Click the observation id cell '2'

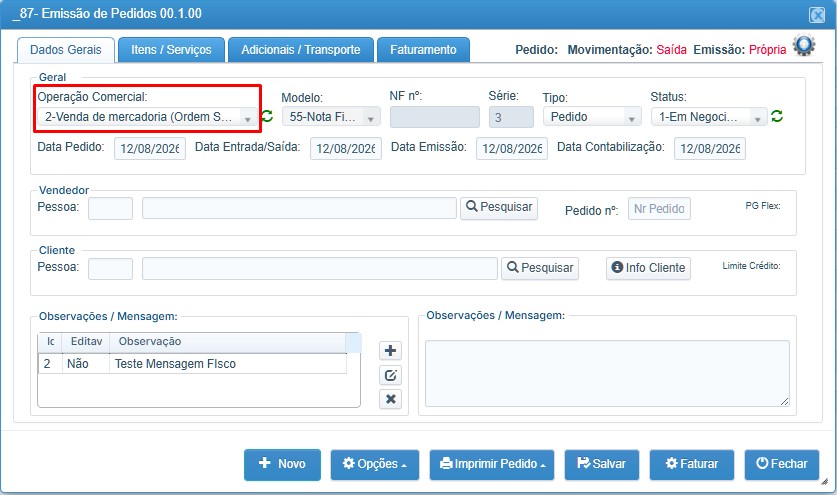50,364
